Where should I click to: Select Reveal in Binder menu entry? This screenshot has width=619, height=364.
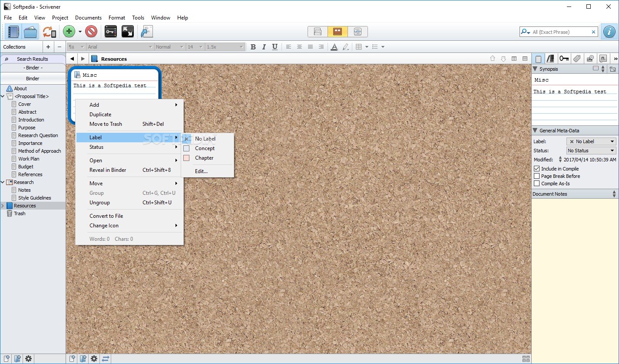pos(129,170)
